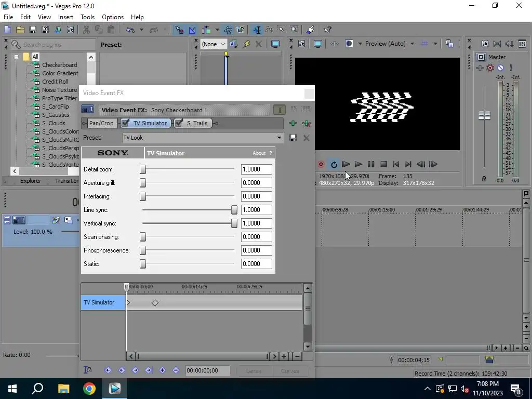Toggle Loop Playback in preview transport
The height and width of the screenshot is (399, 532).
click(x=334, y=165)
